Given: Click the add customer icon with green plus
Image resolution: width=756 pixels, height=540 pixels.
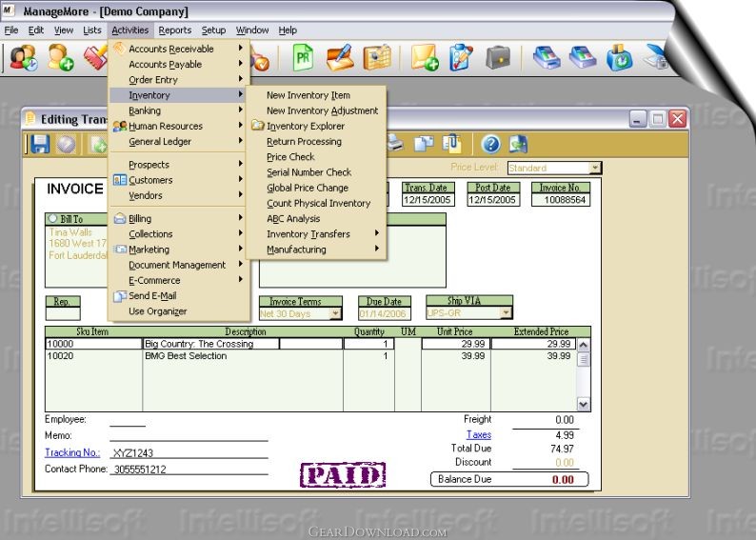Looking at the screenshot, I should pos(61,58).
